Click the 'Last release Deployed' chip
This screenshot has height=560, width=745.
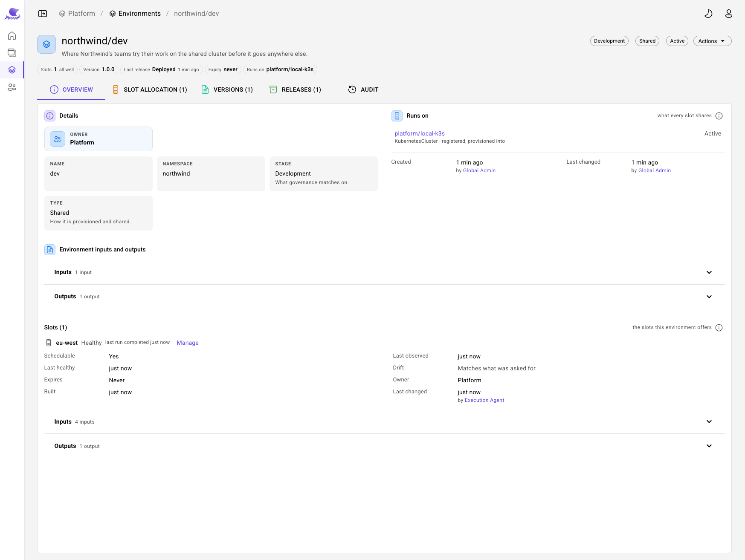[x=161, y=69]
